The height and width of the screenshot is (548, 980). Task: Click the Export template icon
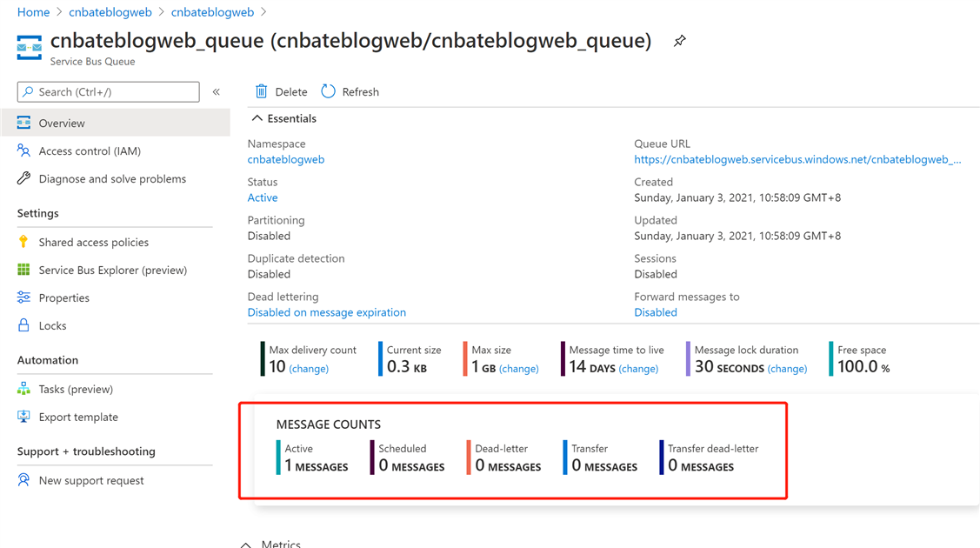23,416
